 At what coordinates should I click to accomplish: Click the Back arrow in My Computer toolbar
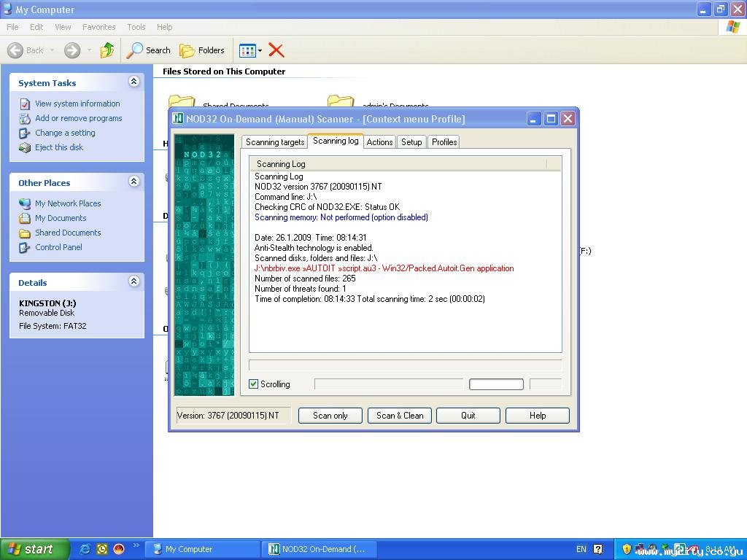pos(26,50)
